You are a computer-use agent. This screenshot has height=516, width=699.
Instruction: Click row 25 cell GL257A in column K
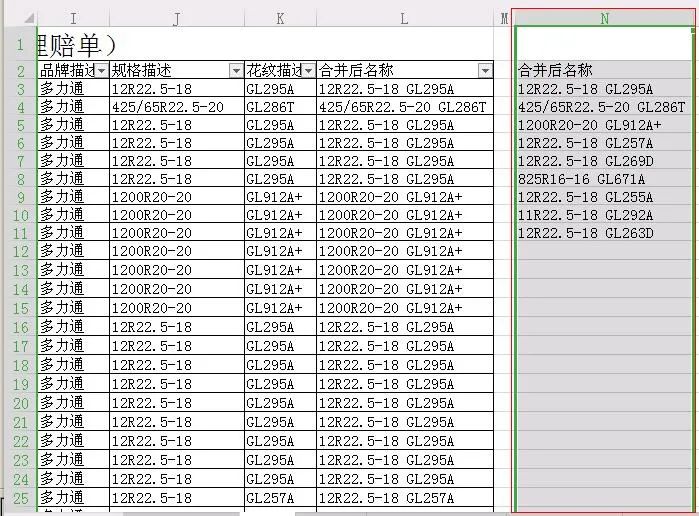click(280, 498)
